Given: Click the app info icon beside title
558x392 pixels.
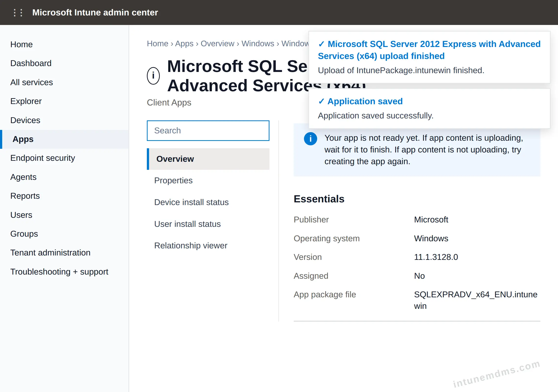Looking at the screenshot, I should click(153, 76).
